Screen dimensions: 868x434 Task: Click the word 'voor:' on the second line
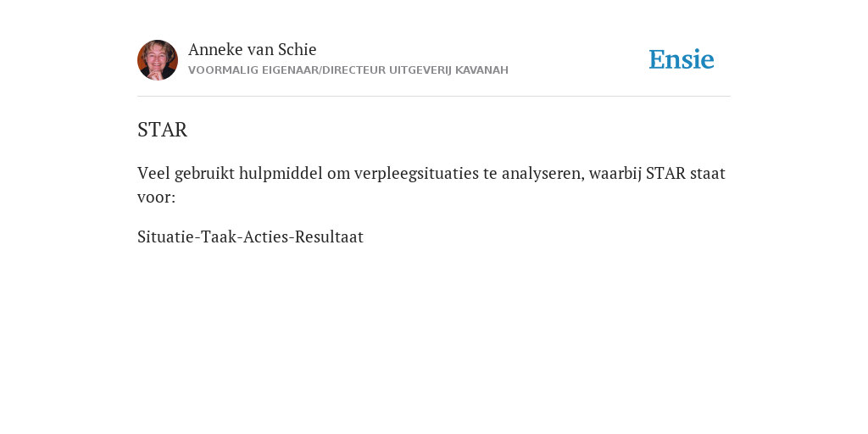click(156, 197)
